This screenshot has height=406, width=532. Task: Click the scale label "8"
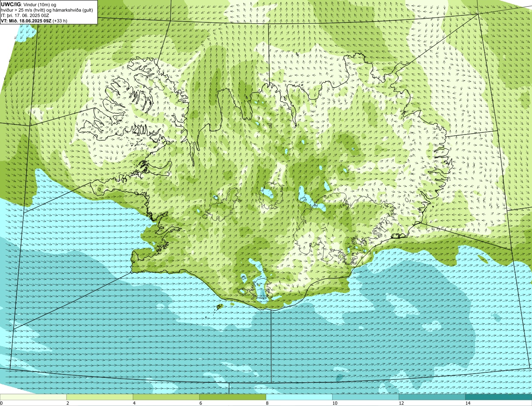coord(267,403)
